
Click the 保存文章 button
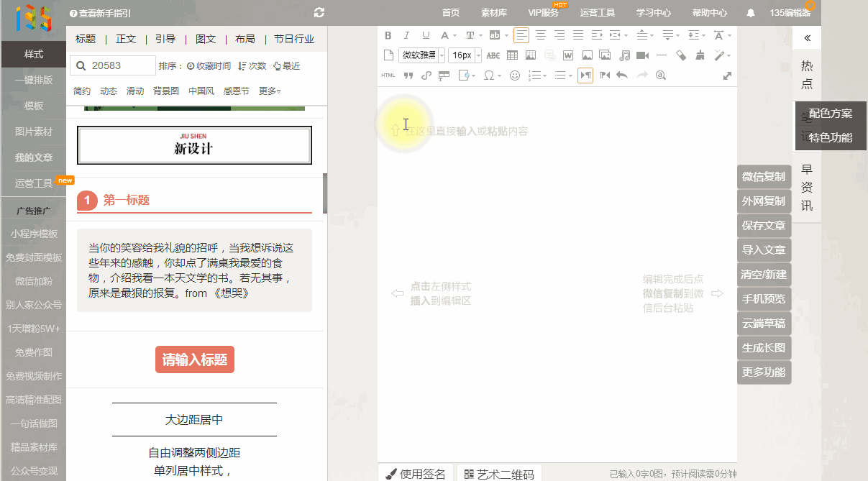coord(764,226)
